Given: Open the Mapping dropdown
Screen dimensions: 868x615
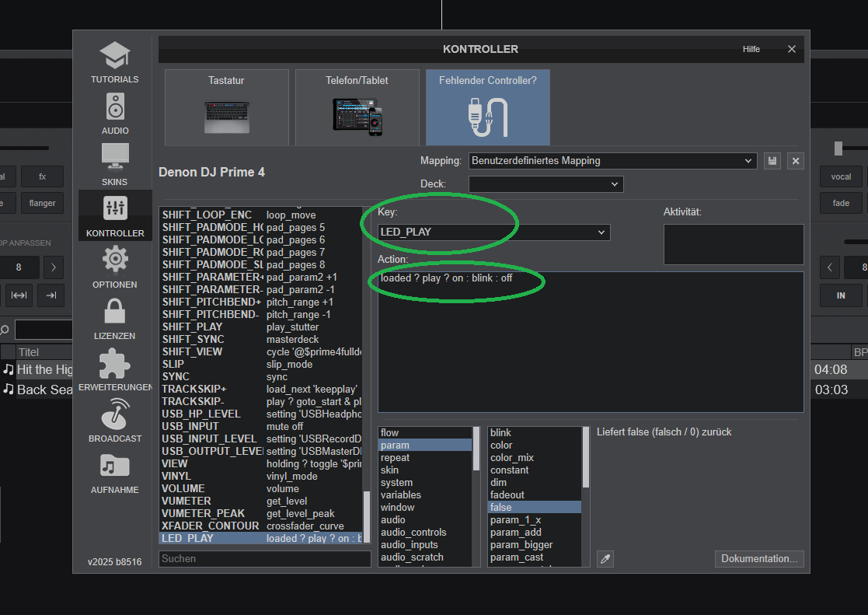Looking at the screenshot, I should (613, 161).
